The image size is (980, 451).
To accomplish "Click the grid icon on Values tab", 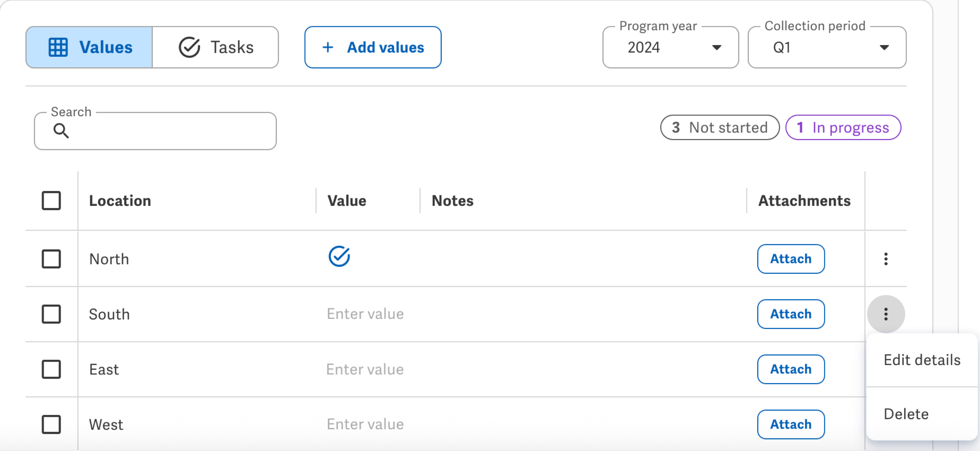I will pyautogui.click(x=58, y=47).
